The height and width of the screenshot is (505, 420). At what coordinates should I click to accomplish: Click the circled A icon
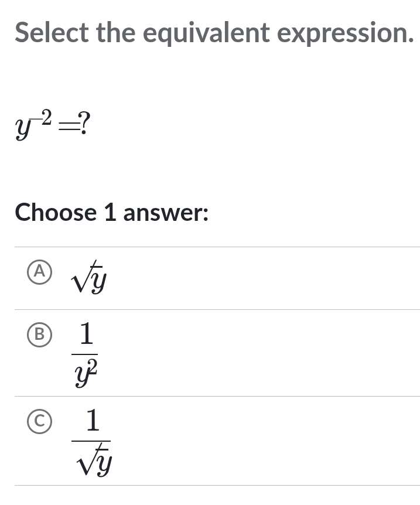click(39, 271)
